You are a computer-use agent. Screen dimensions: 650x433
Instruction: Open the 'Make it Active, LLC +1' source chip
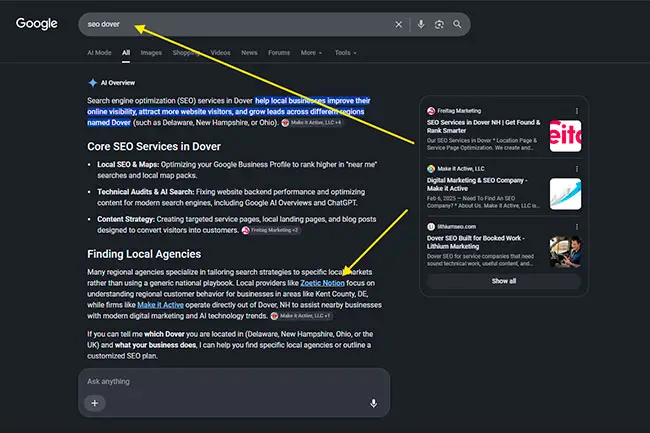click(x=301, y=316)
